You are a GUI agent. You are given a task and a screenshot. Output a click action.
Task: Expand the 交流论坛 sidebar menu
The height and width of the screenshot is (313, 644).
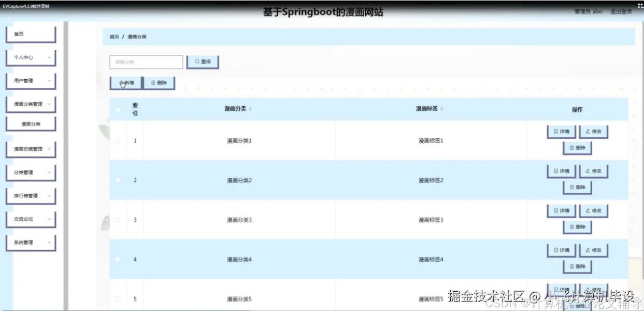[x=30, y=219]
